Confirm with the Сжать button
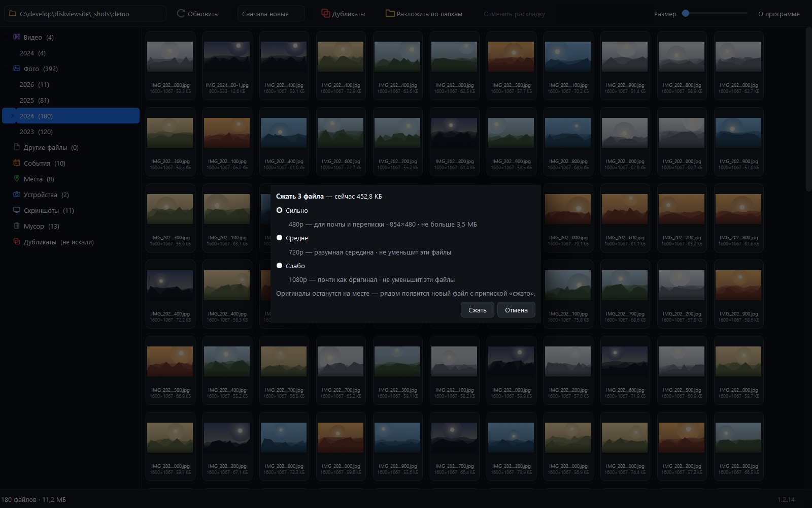The height and width of the screenshot is (508, 812). point(477,310)
